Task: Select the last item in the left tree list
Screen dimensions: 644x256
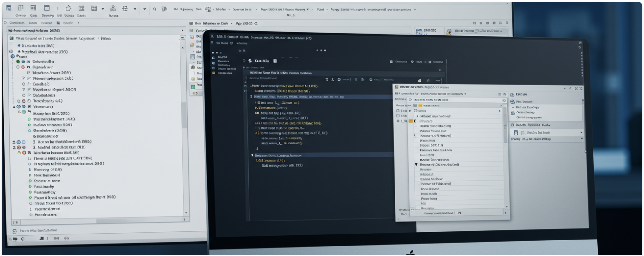Action: [45, 215]
